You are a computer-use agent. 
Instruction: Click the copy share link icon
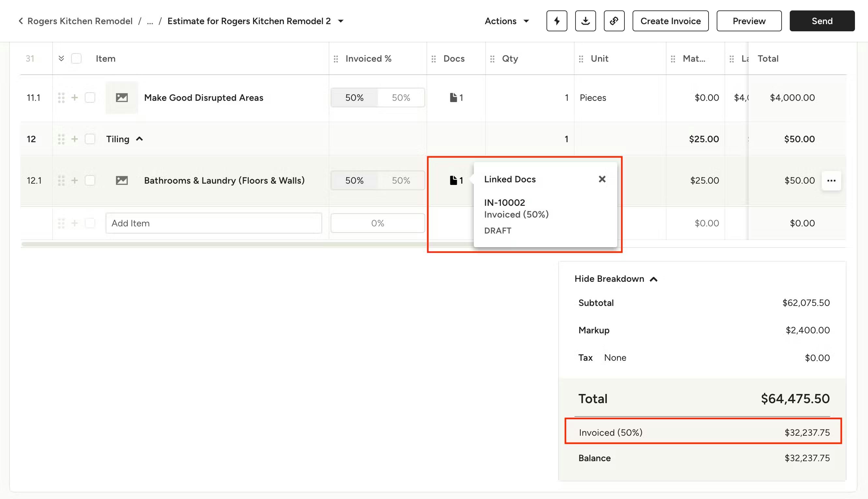click(x=614, y=21)
